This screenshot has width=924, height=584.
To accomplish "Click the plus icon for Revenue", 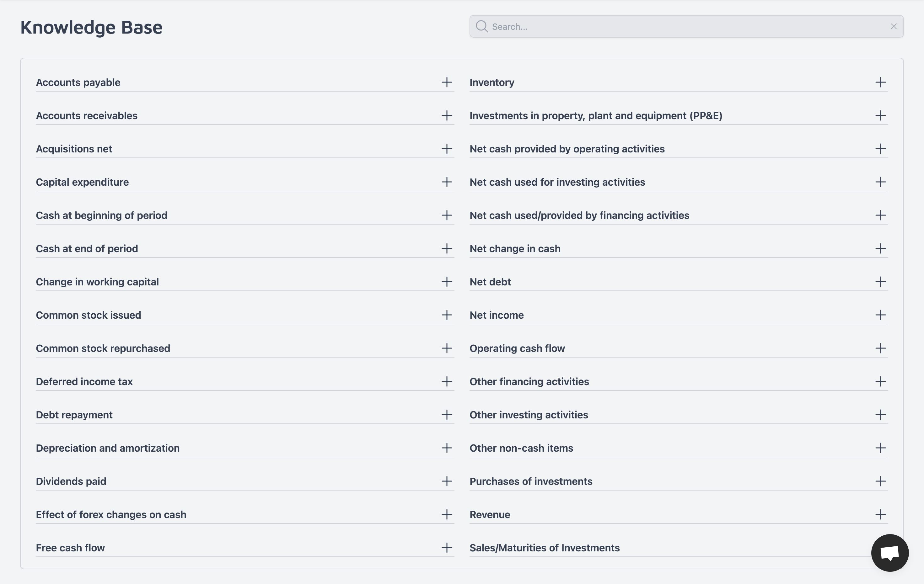I will point(881,514).
